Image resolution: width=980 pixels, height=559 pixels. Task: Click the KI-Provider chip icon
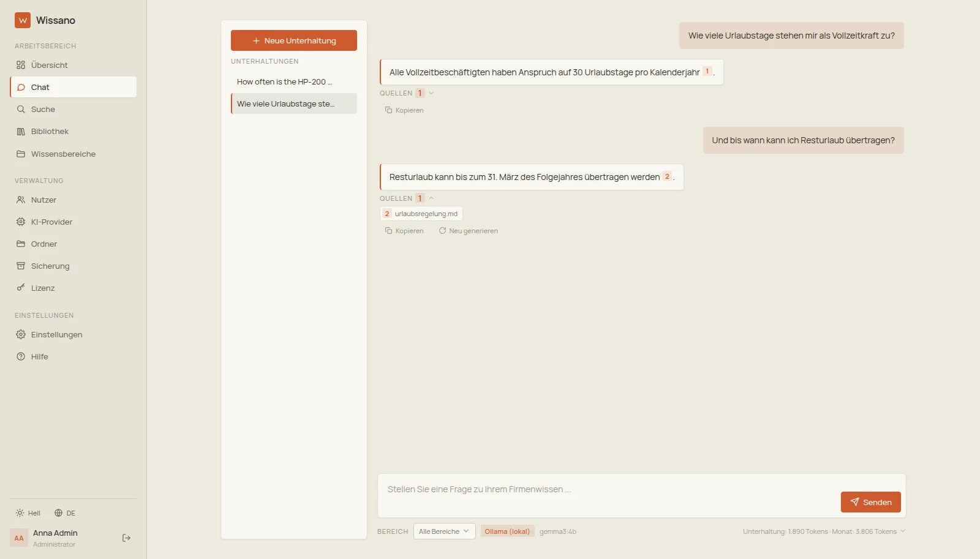pos(21,222)
